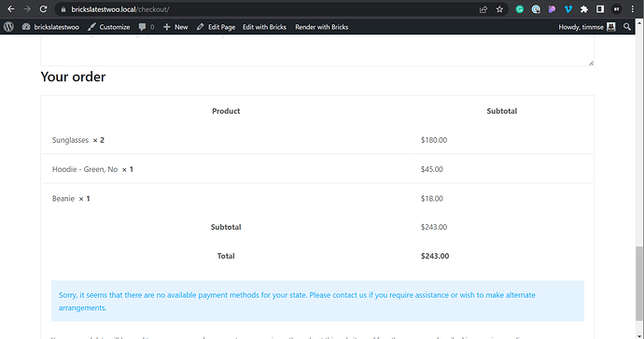Click the admin bar search icon
Viewport: 644px width, 339px height.
click(627, 27)
